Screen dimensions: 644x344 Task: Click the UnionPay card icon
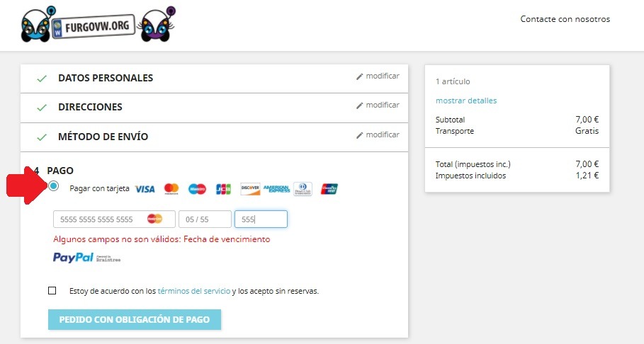[x=329, y=189]
